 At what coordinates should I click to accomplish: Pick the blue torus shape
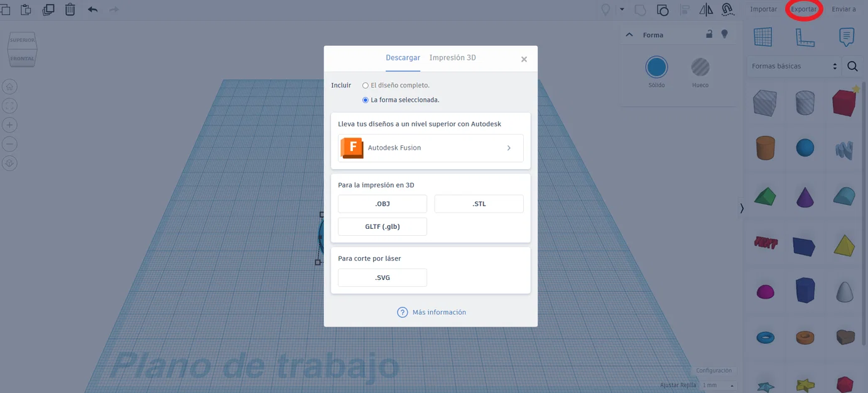[765, 338]
